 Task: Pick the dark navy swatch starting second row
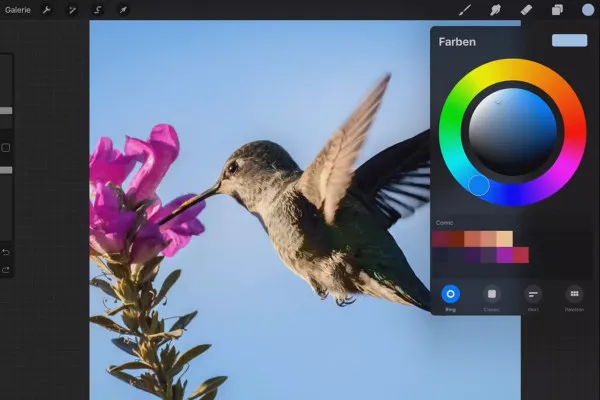coord(440,255)
